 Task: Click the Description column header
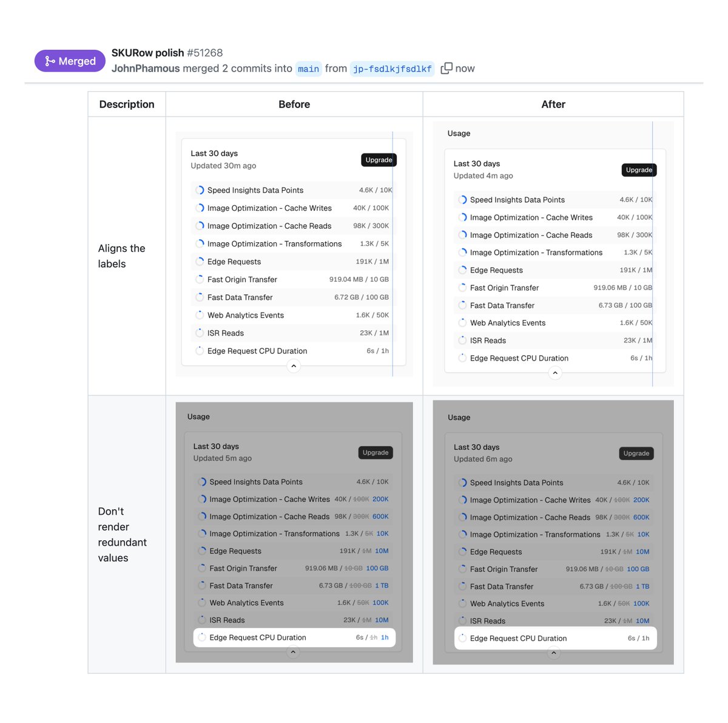click(127, 104)
